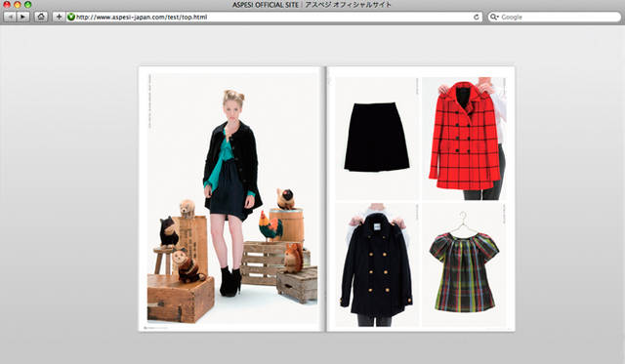Click the rooster figurine on the crate

(x=271, y=225)
